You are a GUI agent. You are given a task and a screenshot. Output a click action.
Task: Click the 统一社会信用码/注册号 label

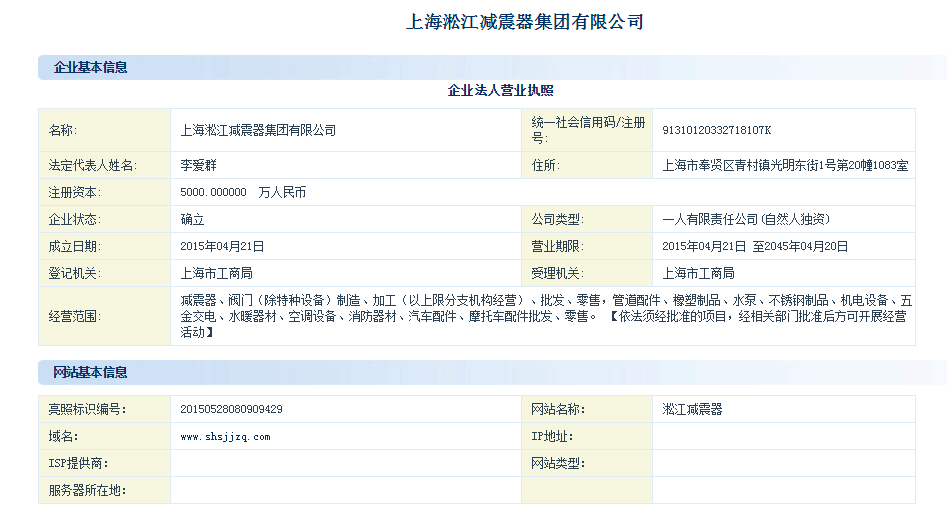pos(588,130)
